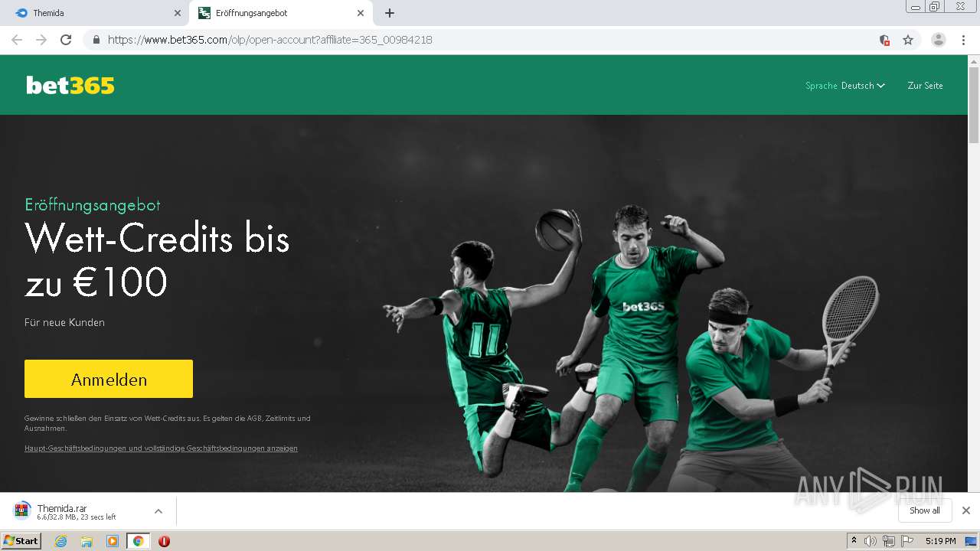View site info via the padlock icon
The height and width of the screenshot is (551, 980).
[x=96, y=40]
